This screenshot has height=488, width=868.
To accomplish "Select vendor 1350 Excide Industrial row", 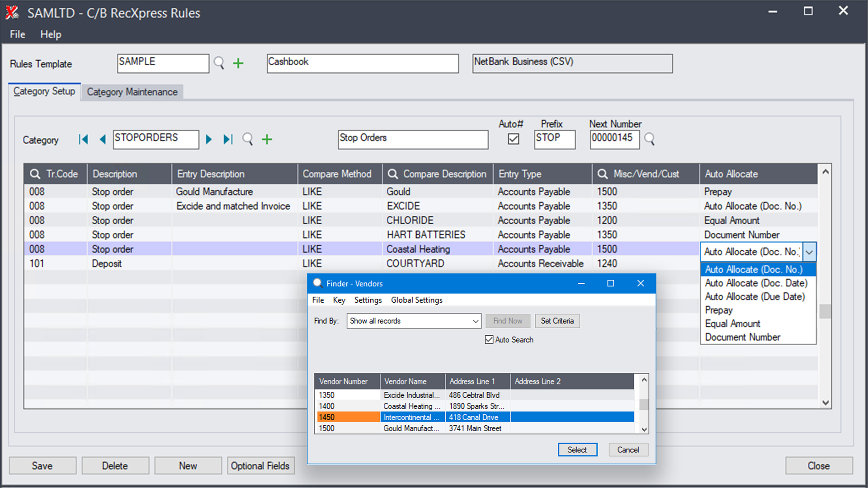I will coord(474,395).
